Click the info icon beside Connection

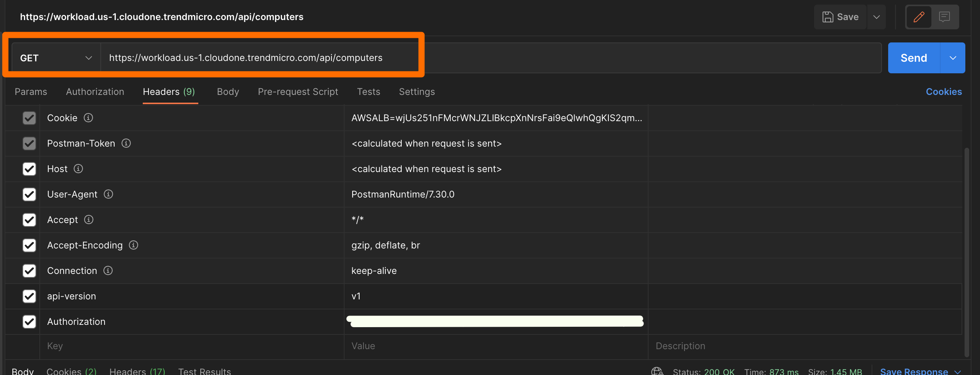[108, 270]
